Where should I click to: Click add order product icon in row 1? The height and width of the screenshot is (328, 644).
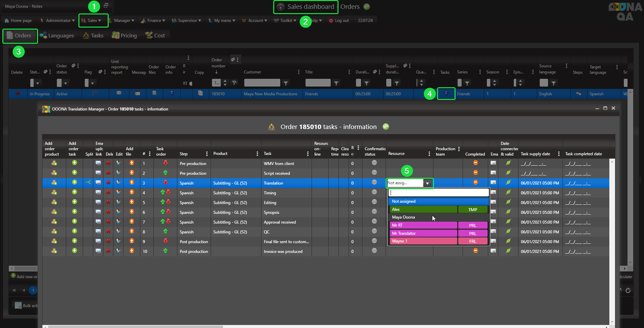tap(54, 163)
